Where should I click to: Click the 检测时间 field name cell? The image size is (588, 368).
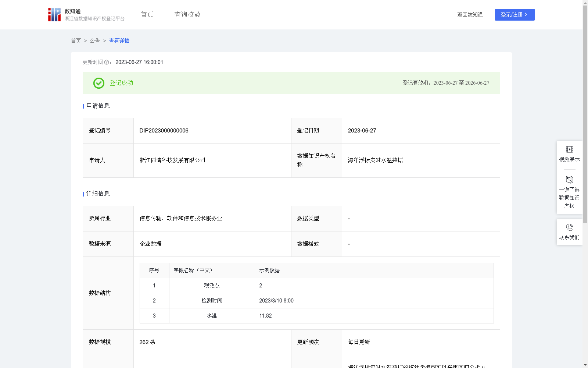[x=212, y=301]
